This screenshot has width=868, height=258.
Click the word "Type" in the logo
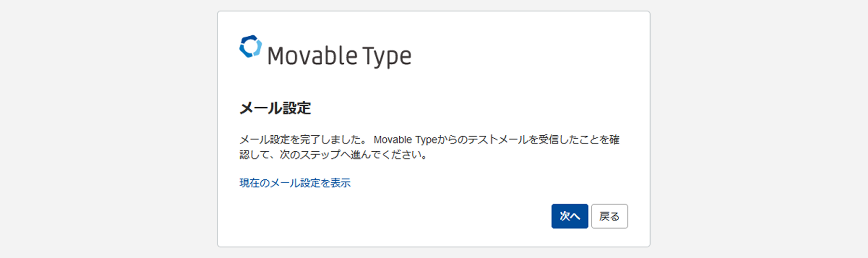[387, 57]
